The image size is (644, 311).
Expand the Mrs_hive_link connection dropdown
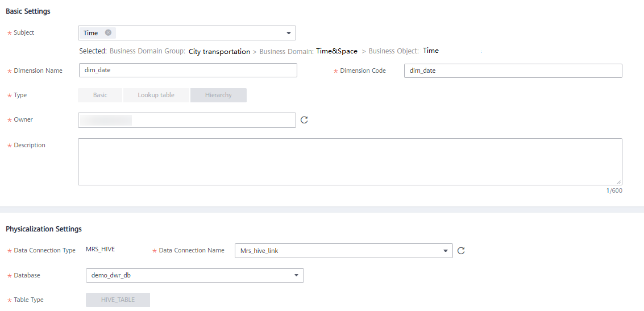[x=445, y=251]
